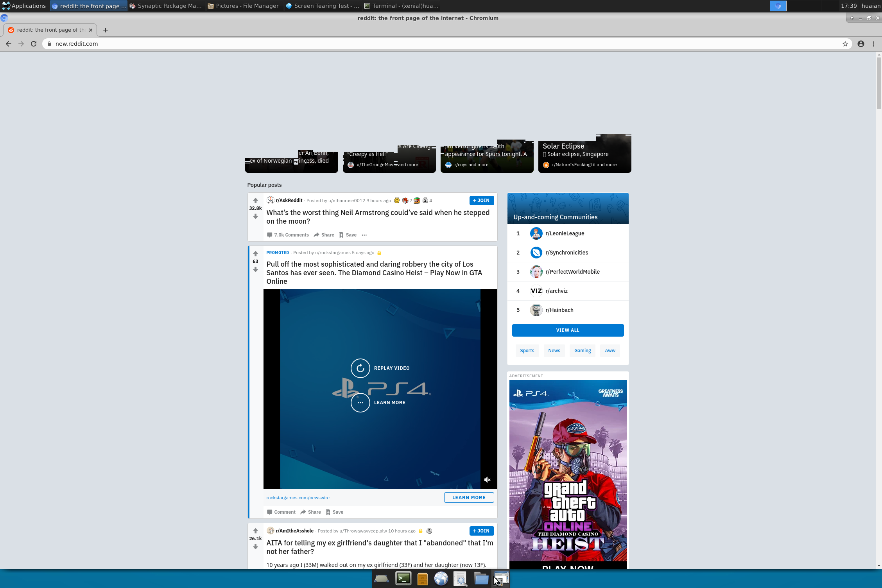Bookmark the page with the address bar star
Image resolution: width=882 pixels, height=588 pixels.
pyautogui.click(x=845, y=44)
